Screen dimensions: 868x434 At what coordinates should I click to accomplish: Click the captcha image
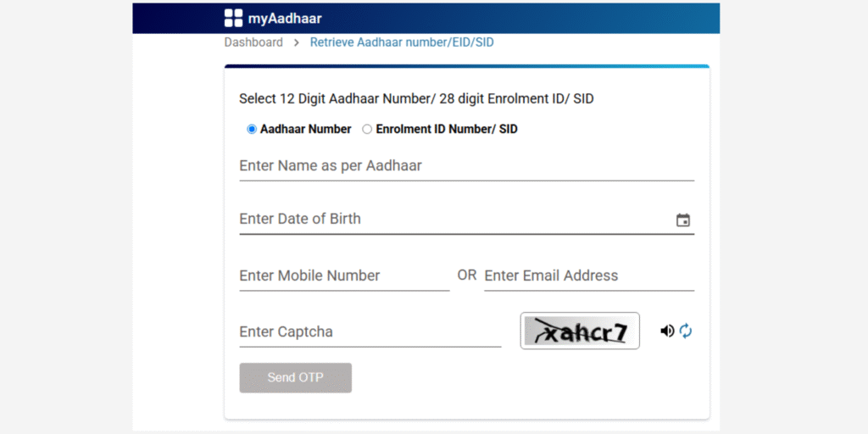point(580,331)
